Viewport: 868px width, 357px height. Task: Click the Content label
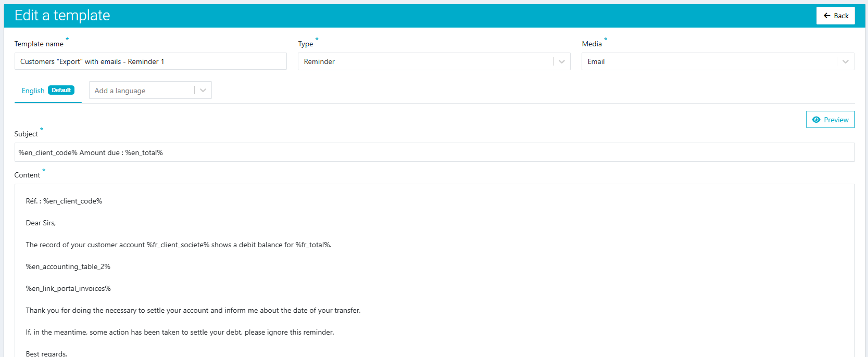[27, 175]
